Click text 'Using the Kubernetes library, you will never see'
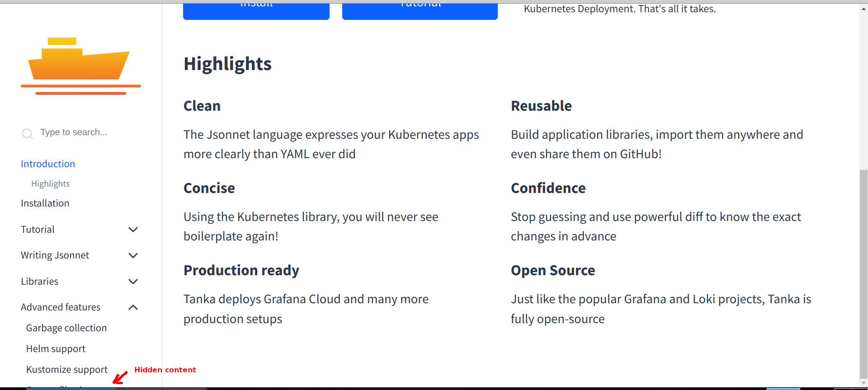Viewport: 868px width, 390px height. coord(311,217)
